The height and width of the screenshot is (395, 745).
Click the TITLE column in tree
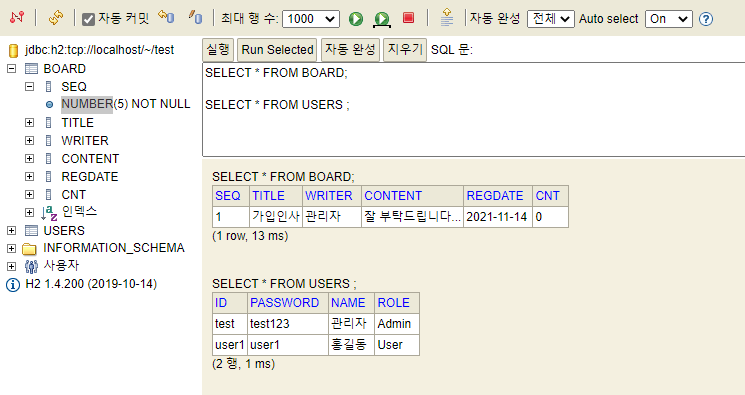77,123
